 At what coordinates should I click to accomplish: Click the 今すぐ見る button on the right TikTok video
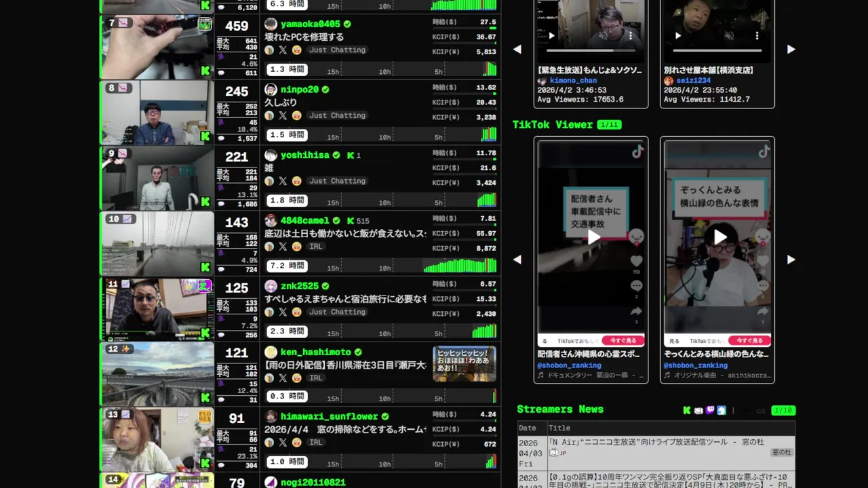(749, 341)
